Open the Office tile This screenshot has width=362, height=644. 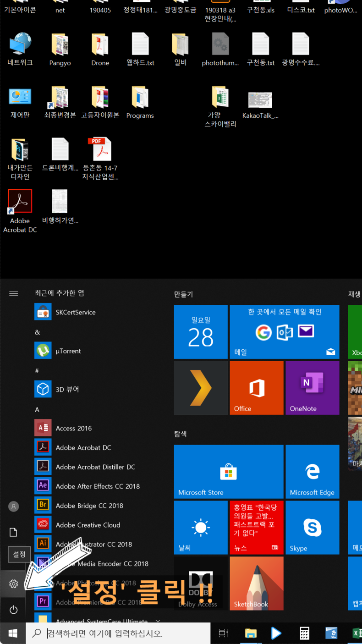pyautogui.click(x=257, y=388)
